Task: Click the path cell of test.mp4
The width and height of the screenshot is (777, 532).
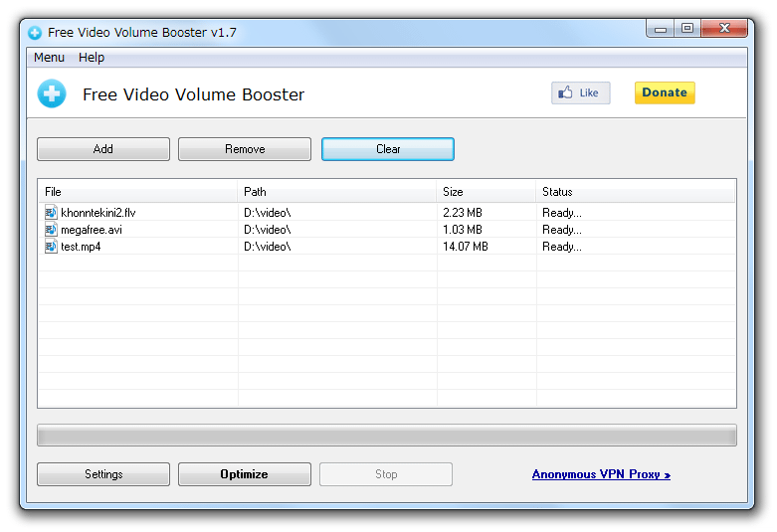Action: 267,247
